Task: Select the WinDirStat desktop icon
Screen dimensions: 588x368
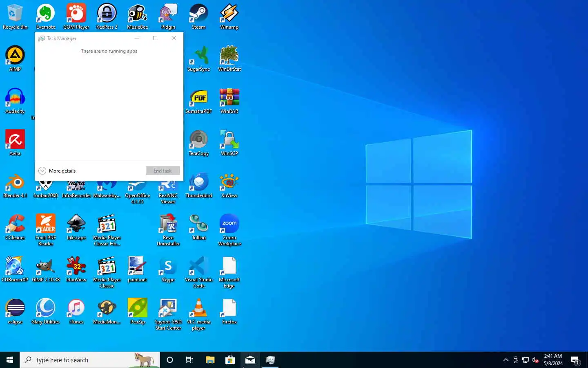Action: click(229, 58)
